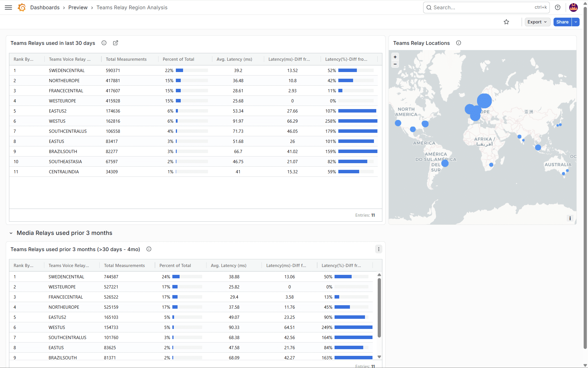588x368 pixels.
Task: Click the Share button
Action: coord(562,22)
